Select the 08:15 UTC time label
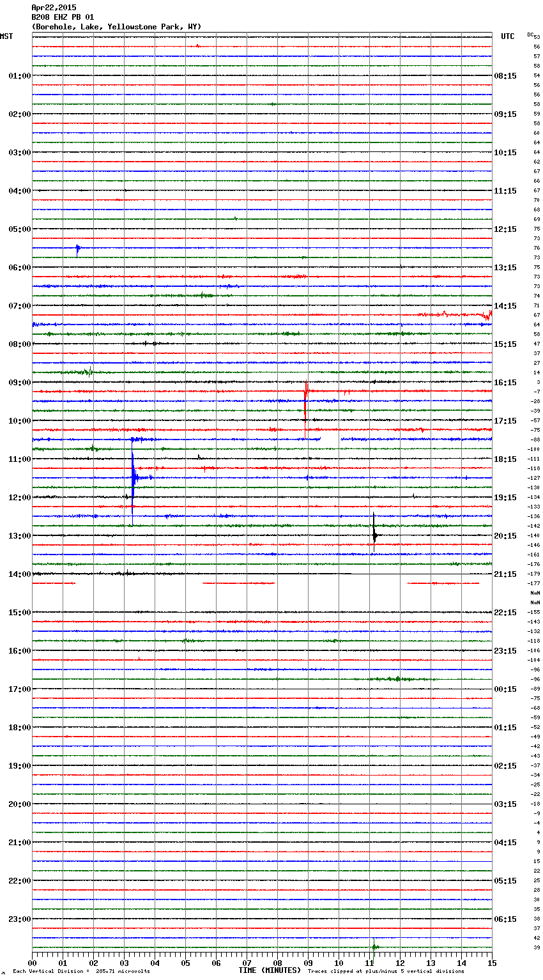 point(505,76)
